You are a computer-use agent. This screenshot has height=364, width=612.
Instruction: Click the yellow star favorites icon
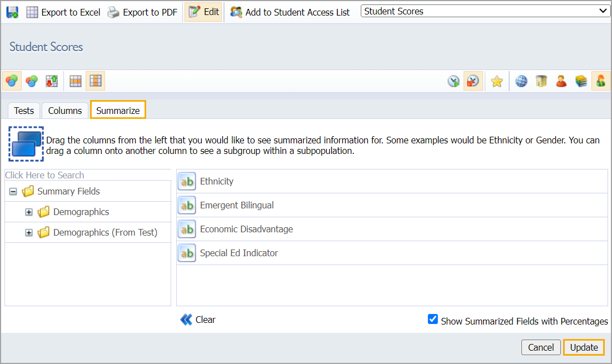[x=496, y=82]
